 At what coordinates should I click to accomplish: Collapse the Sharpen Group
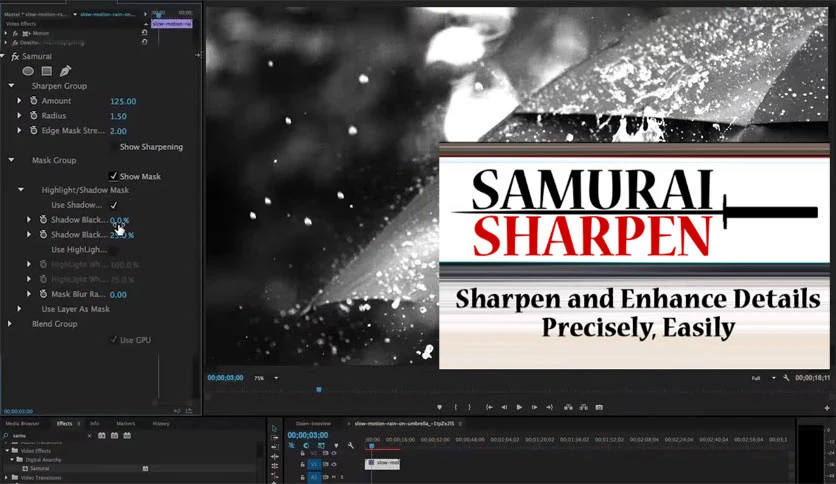point(11,85)
